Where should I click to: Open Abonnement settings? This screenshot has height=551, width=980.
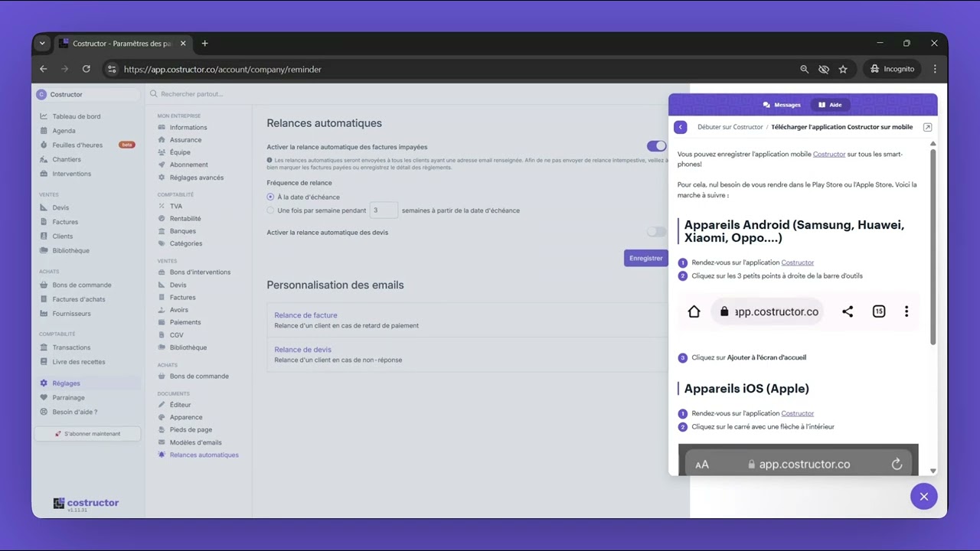coord(188,165)
